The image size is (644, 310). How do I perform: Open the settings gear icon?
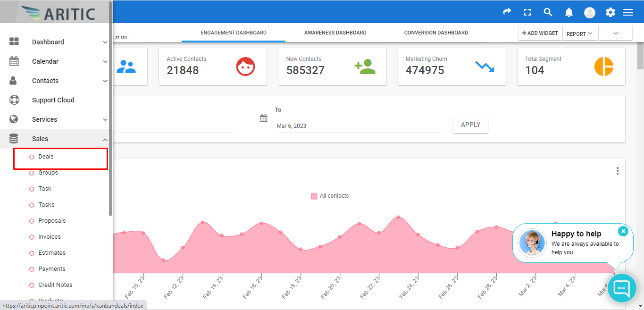(611, 13)
